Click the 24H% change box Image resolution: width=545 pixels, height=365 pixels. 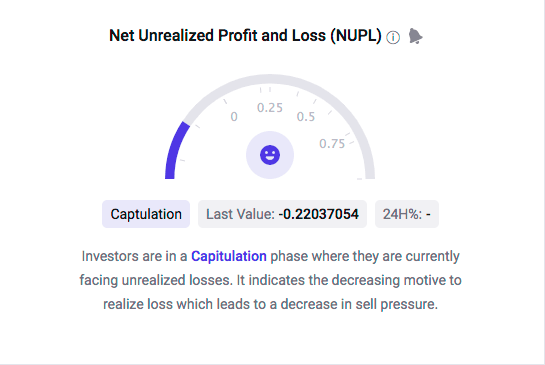coord(407,214)
